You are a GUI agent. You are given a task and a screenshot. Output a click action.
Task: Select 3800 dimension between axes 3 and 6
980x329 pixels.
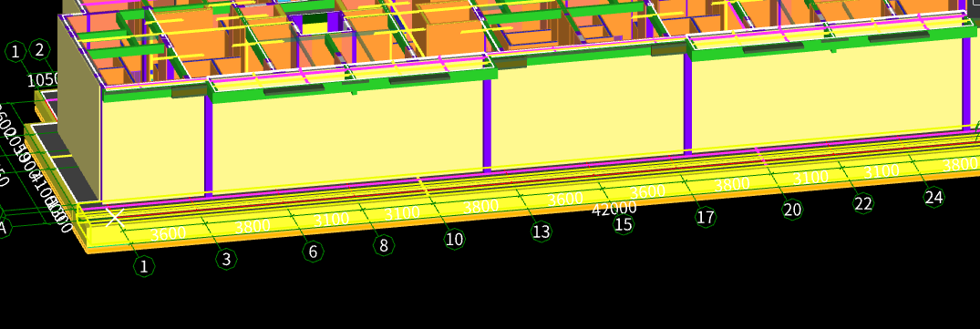[x=253, y=226]
